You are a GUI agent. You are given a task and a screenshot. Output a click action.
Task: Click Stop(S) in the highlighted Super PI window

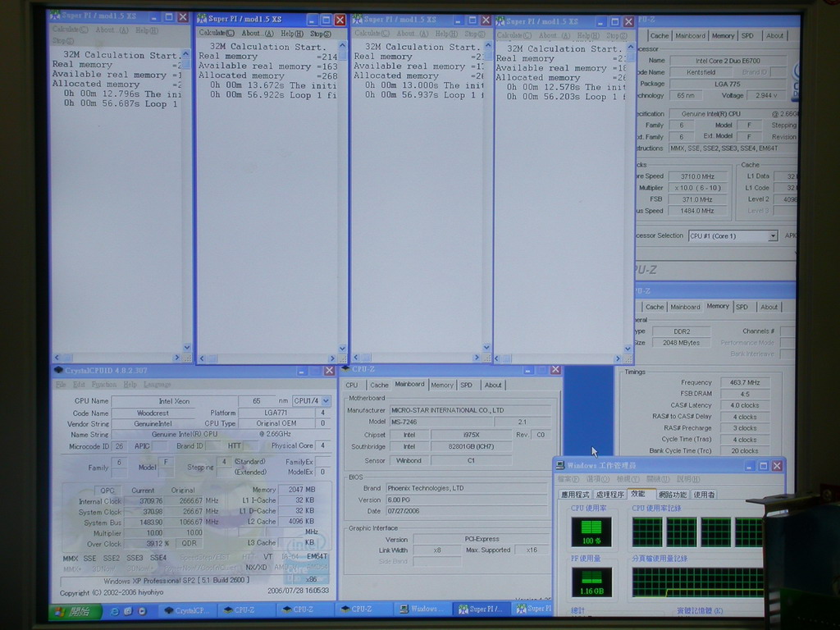tap(321, 34)
